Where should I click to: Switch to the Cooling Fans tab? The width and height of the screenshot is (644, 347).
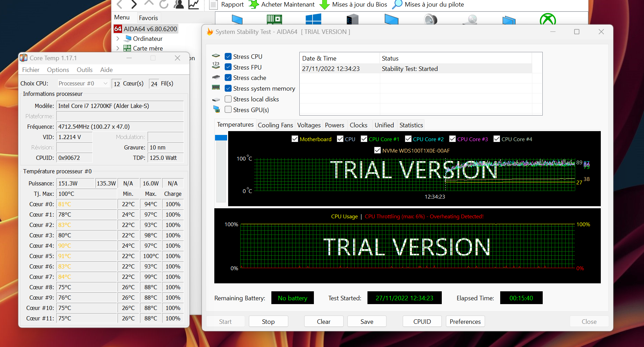click(275, 125)
